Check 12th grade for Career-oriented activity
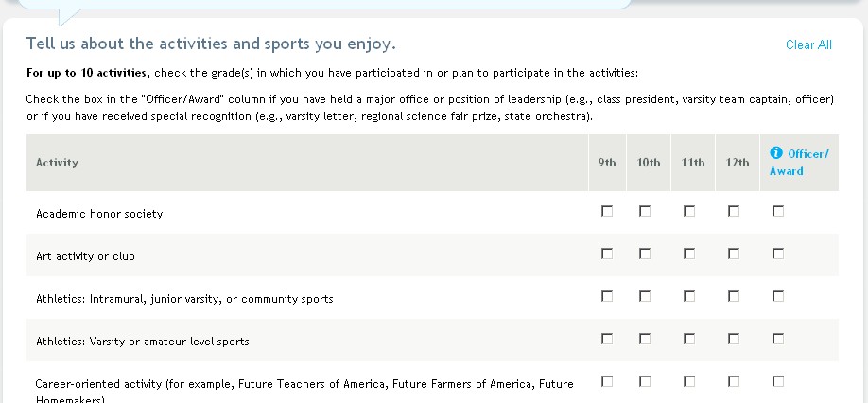 pyautogui.click(x=734, y=381)
